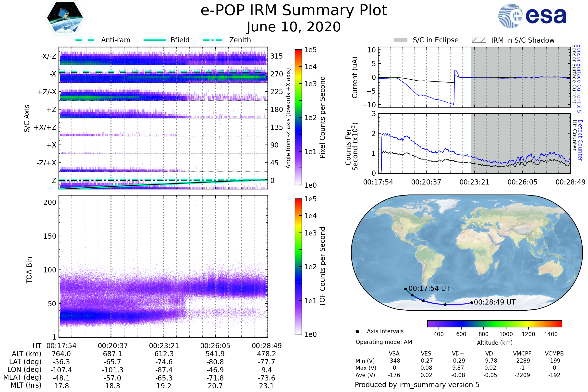Image resolution: width=588 pixels, height=392 pixels.
Task: Click the hatched IRM in S/C Shadow swatch
Action: coord(479,40)
